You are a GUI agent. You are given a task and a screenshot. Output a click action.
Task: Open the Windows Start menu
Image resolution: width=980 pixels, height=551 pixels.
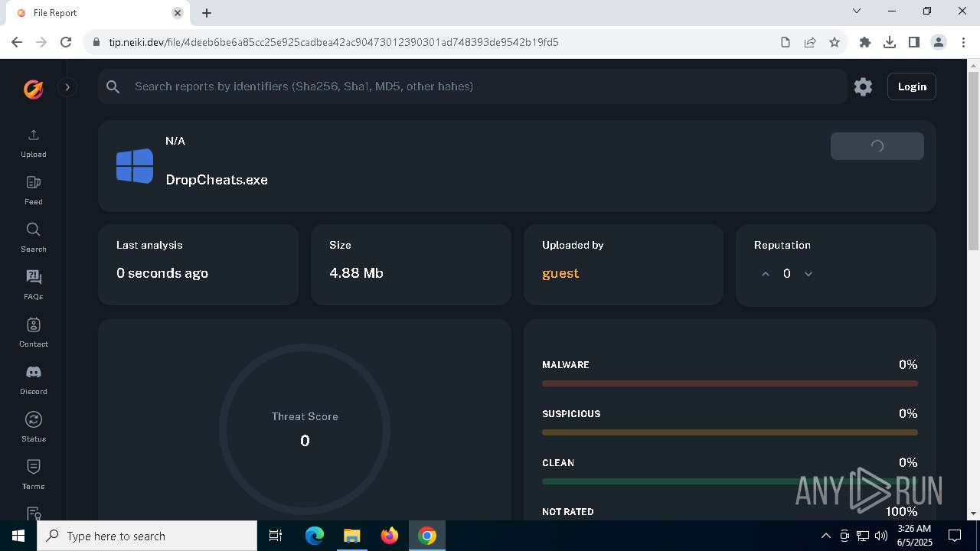tap(18, 536)
